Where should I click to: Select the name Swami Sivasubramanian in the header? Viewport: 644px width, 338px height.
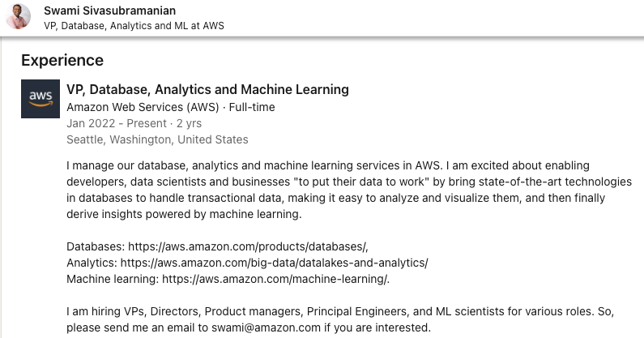coord(109,11)
